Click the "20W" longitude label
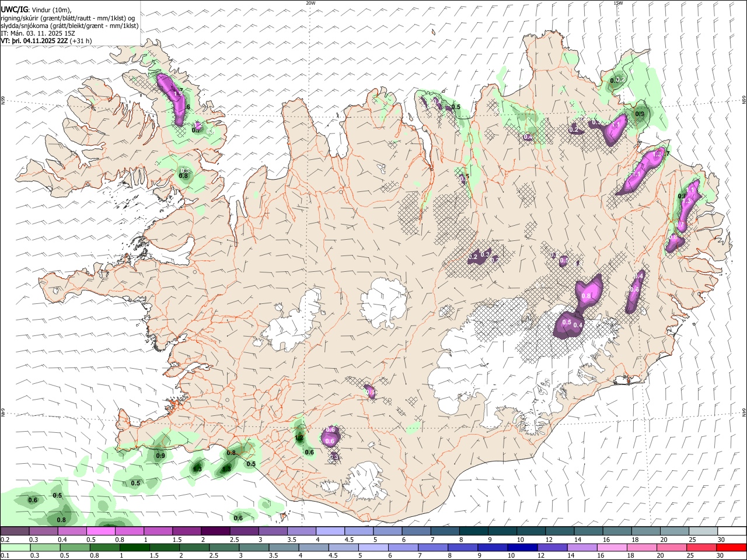 pos(310,3)
